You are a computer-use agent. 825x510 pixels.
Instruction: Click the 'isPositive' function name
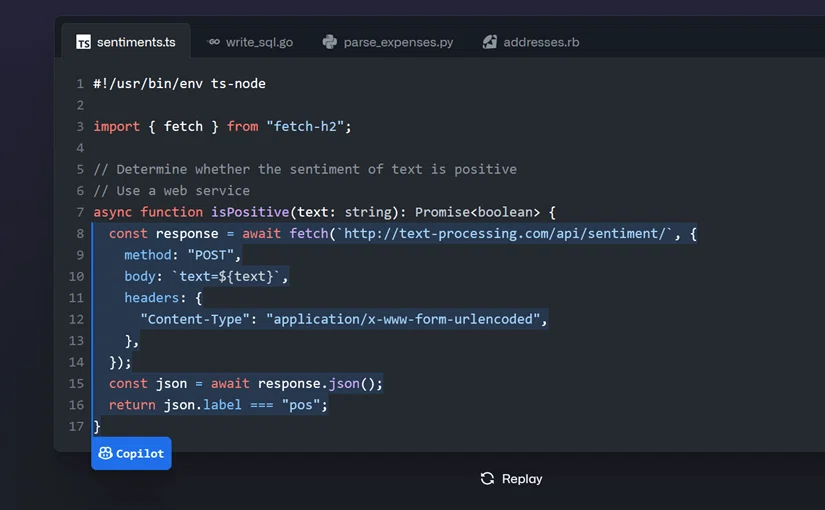click(x=250, y=212)
